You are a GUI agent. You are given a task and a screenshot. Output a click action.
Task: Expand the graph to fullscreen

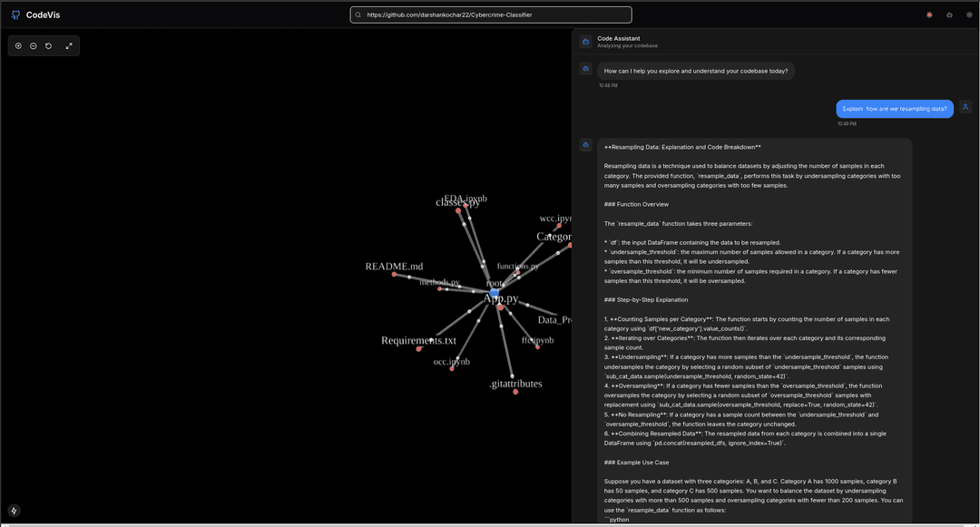(69, 45)
